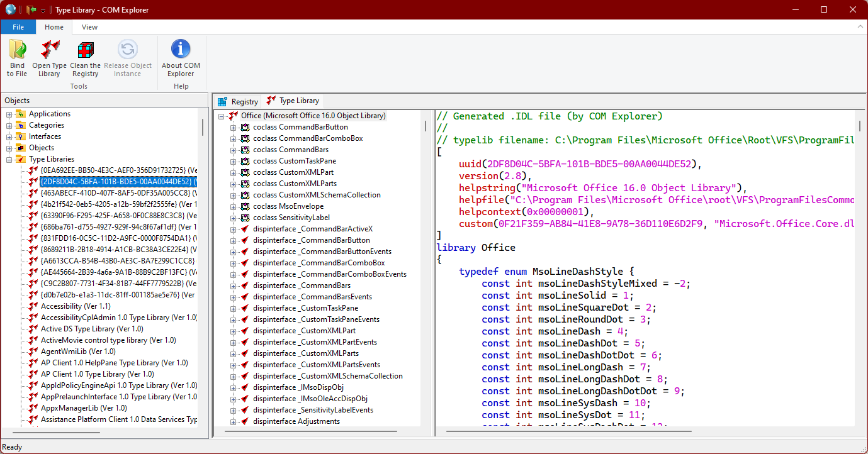Viewport: 868px width, 454px height.
Task: Click coclass CommandBarButton icon
Action: (245, 127)
